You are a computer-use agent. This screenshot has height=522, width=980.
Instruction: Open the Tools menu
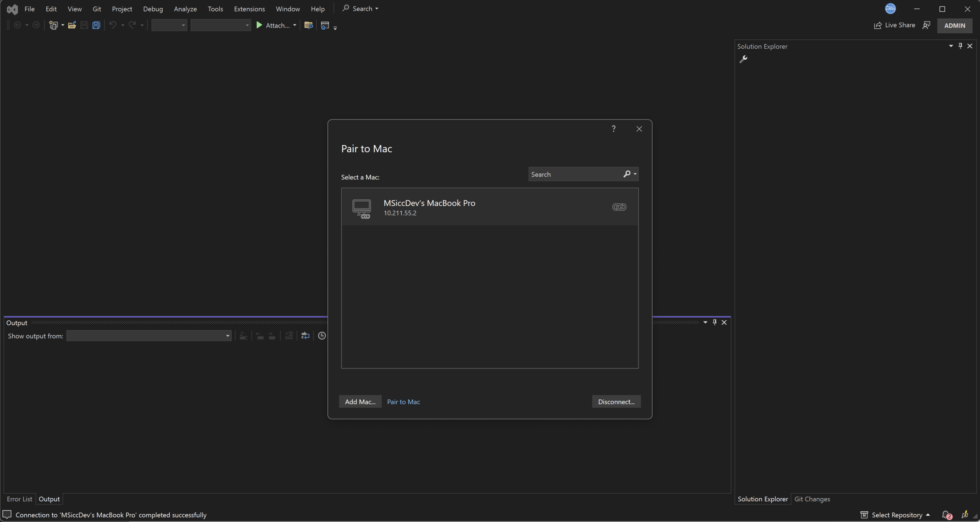click(x=215, y=9)
